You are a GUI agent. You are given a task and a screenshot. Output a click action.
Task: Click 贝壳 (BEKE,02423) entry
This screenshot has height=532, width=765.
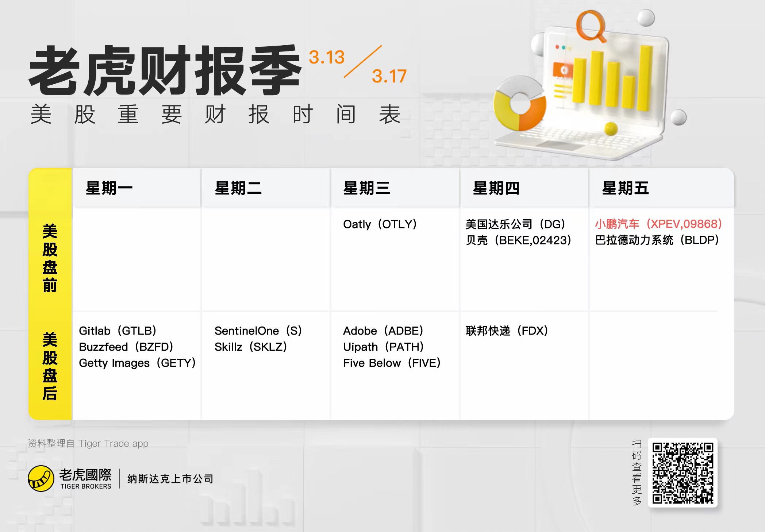click(x=519, y=240)
